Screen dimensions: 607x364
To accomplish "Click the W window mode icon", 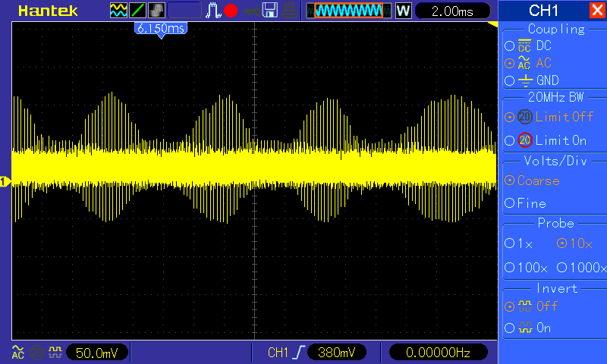I will (x=403, y=11).
